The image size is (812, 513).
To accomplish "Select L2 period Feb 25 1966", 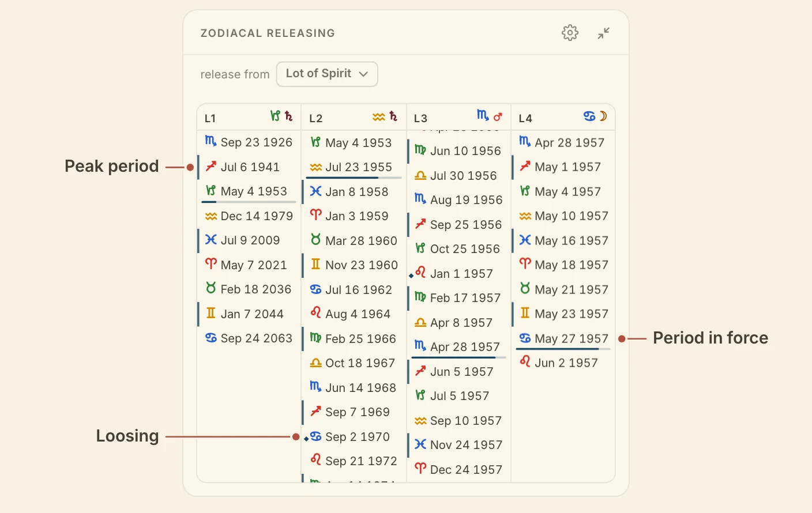I will point(354,339).
